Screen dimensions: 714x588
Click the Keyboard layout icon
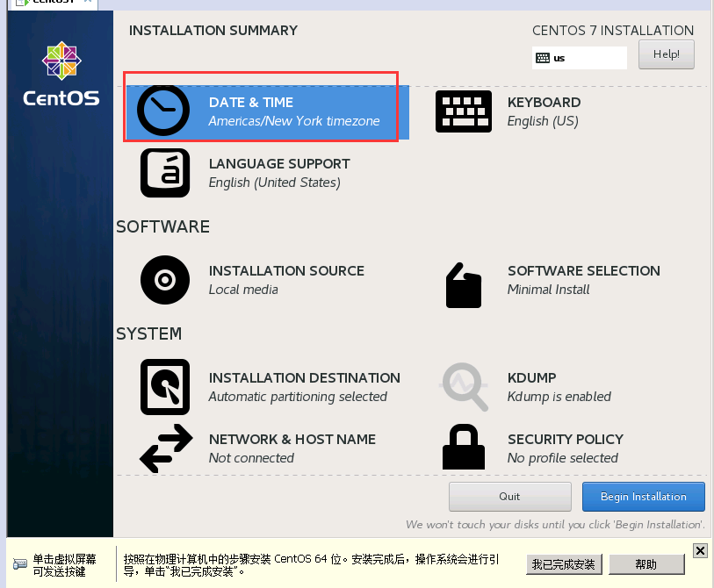pos(464,111)
